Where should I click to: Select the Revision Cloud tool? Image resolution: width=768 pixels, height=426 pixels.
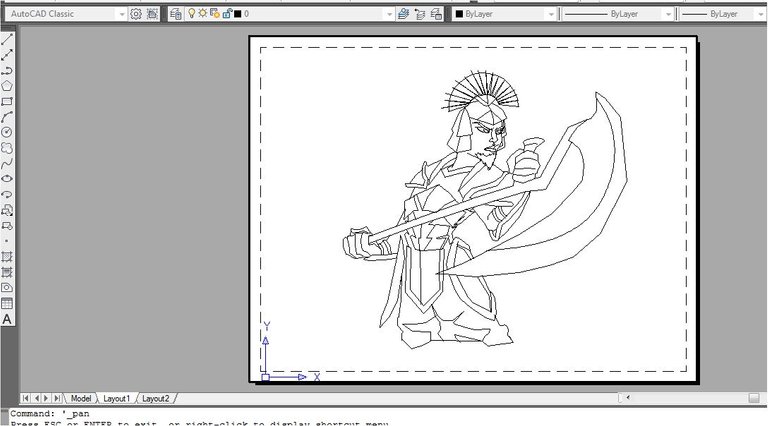7,148
